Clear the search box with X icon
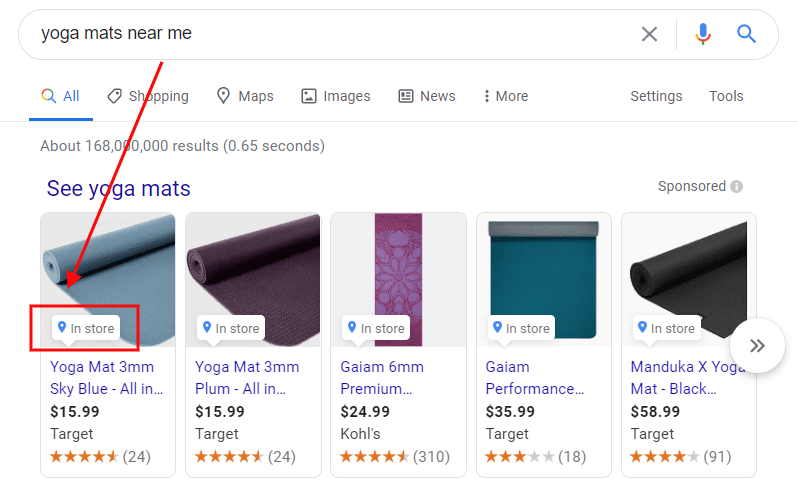This screenshot has width=798, height=491. 649,34
